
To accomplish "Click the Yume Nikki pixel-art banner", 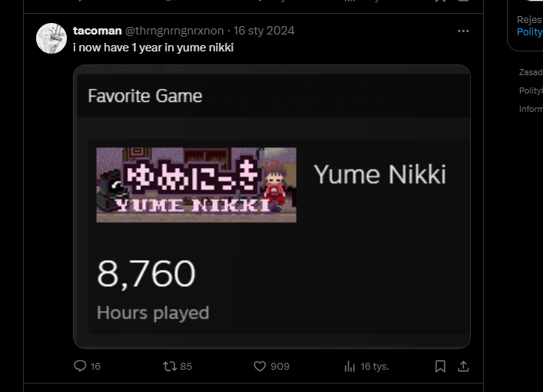I will [x=196, y=185].
